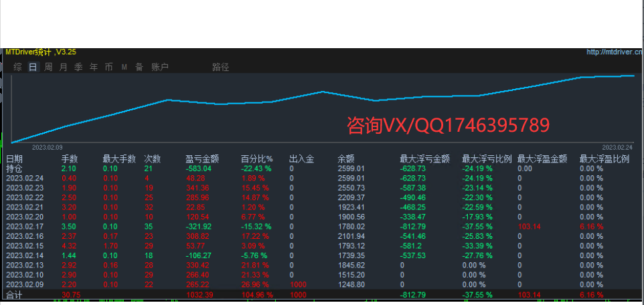Click the 次数 column header
The image size is (644, 305).
[x=153, y=159]
